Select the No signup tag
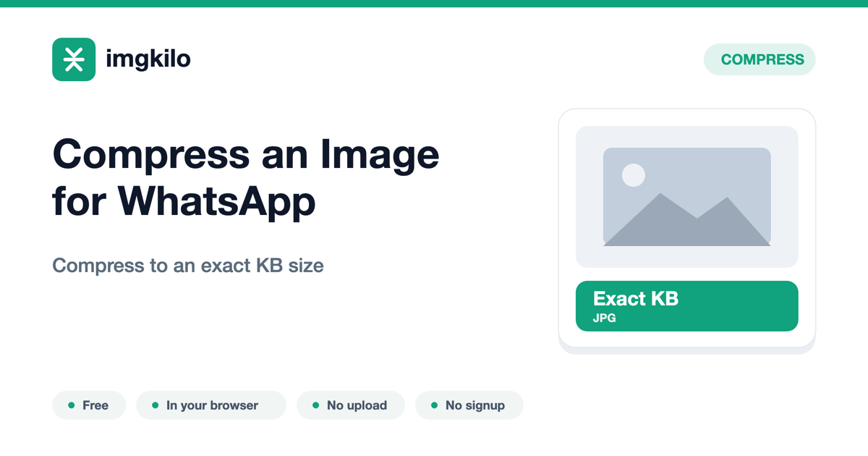 [469, 405]
